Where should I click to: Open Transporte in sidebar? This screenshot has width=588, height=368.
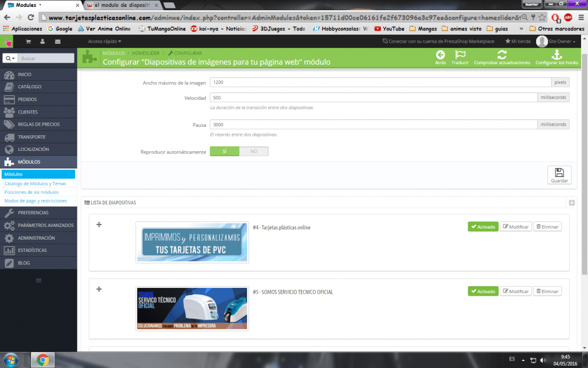[x=38, y=137]
